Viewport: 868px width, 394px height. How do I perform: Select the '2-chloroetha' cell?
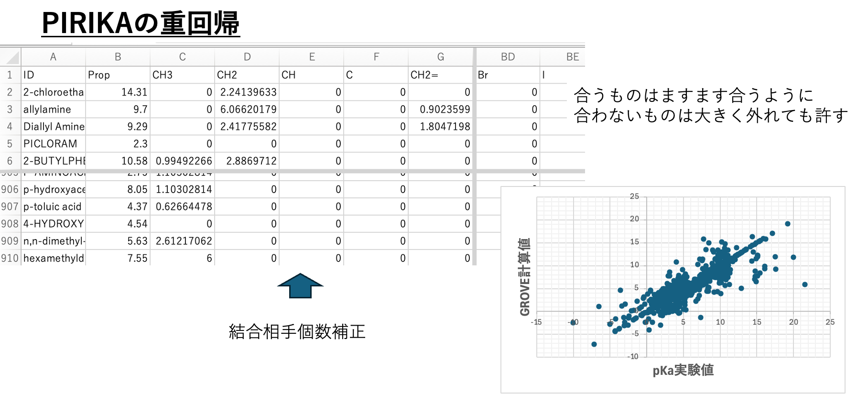53,92
